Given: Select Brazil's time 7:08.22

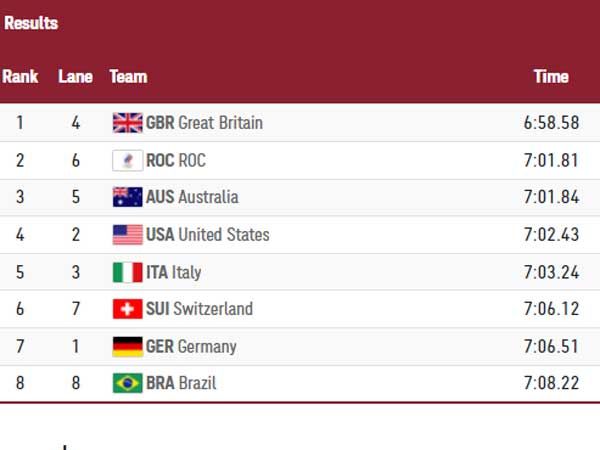Looking at the screenshot, I should [x=551, y=383].
